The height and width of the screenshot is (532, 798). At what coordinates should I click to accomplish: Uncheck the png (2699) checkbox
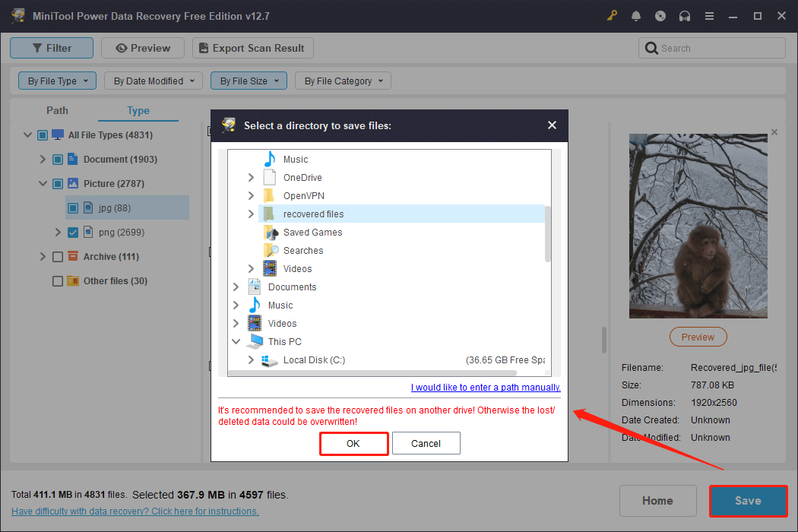coord(73,232)
